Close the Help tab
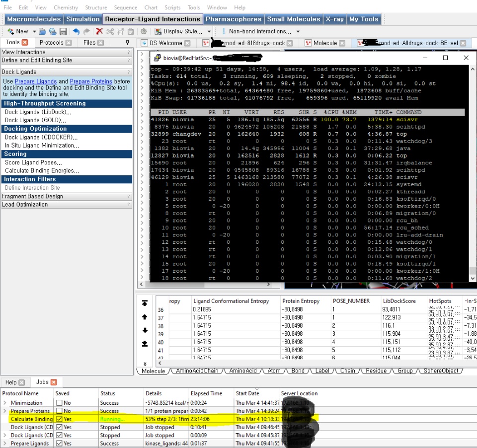Screen dimensions: 477x448 click(x=21, y=382)
